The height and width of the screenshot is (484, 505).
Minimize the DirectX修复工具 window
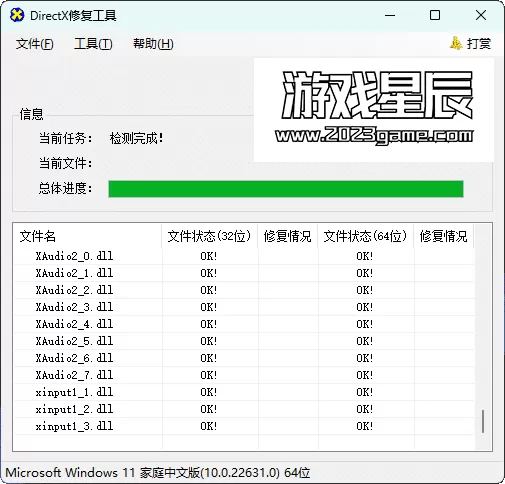[x=390, y=15]
